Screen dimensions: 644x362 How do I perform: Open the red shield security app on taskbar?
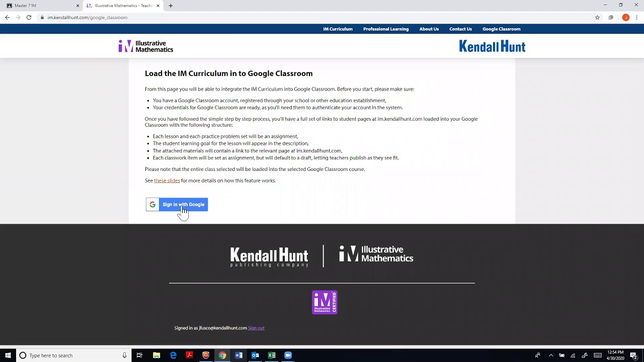tap(206, 355)
